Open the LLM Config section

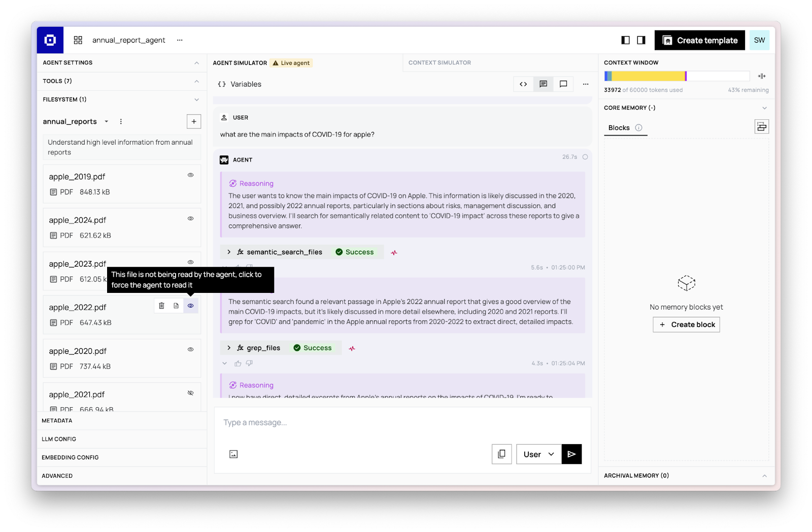(x=122, y=439)
